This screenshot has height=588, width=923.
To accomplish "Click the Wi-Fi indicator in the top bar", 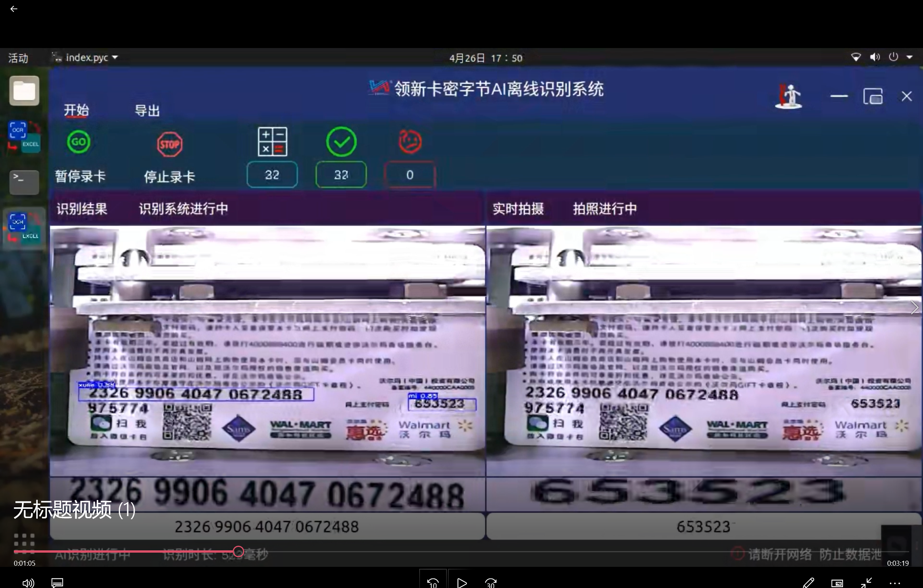I will pyautogui.click(x=856, y=57).
